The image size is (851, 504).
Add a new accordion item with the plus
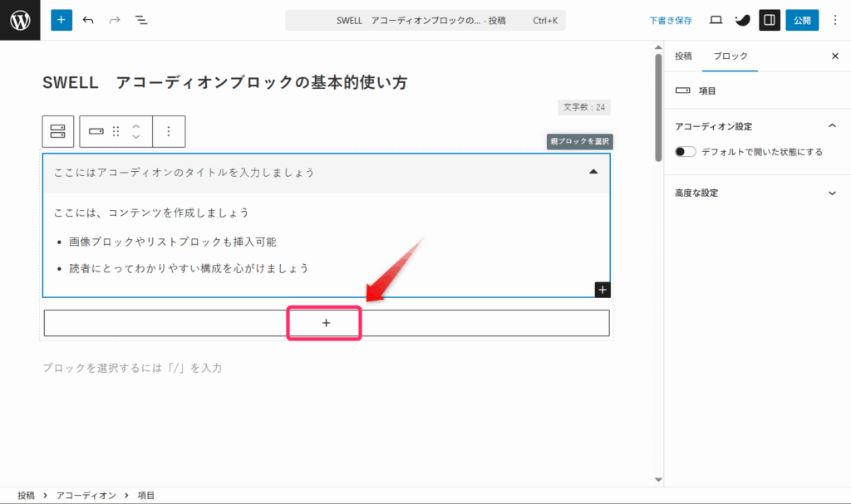326,323
